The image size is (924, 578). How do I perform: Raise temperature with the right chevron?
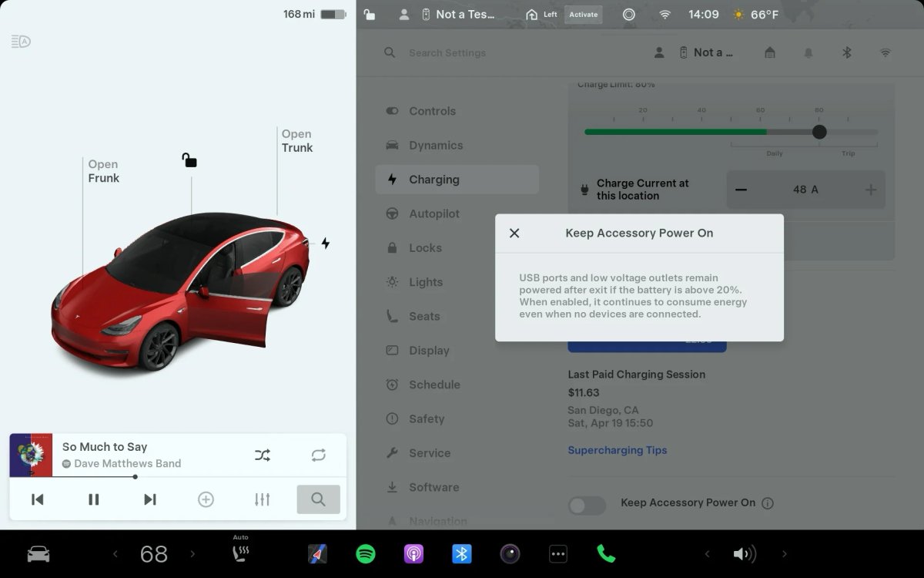click(192, 553)
